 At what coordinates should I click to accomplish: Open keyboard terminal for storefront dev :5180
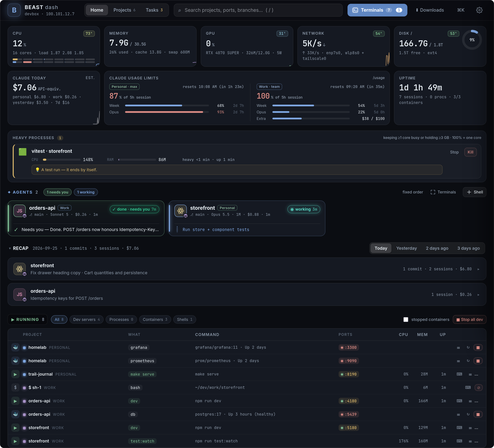point(459,428)
